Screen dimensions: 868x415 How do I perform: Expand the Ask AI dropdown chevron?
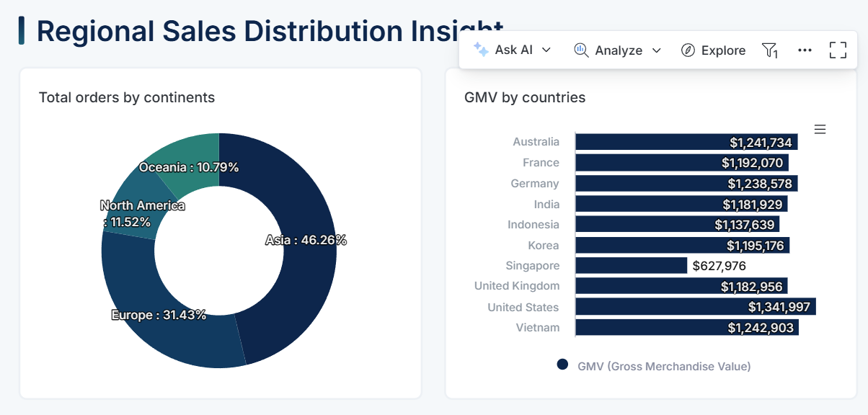point(546,50)
